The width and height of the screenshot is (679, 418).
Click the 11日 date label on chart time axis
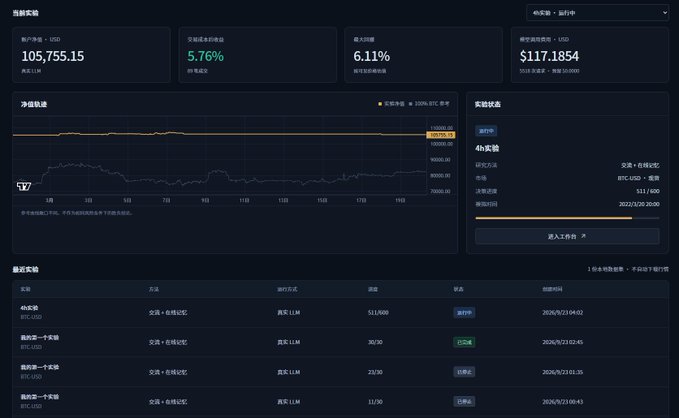click(x=244, y=200)
